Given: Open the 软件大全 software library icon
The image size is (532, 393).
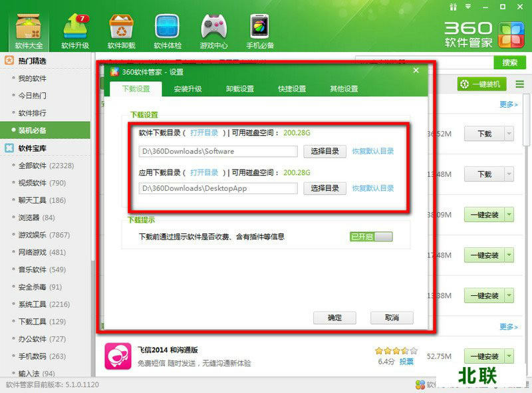Looking at the screenshot, I should (x=28, y=29).
